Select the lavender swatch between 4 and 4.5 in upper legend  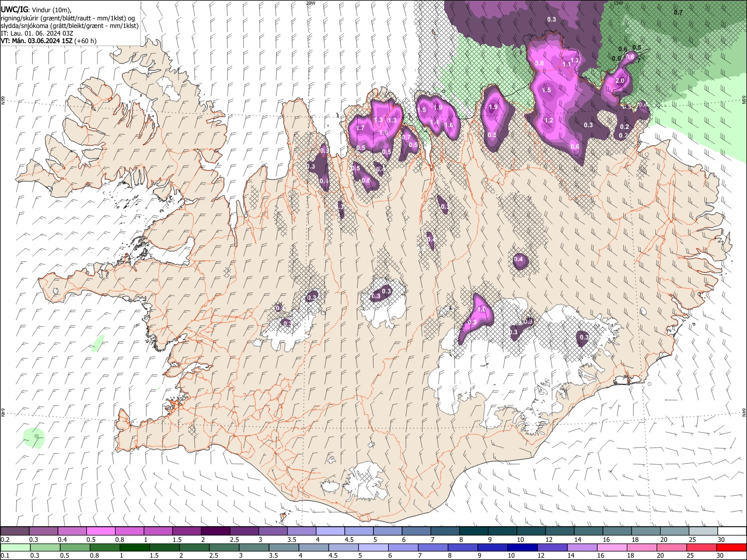coord(329,531)
